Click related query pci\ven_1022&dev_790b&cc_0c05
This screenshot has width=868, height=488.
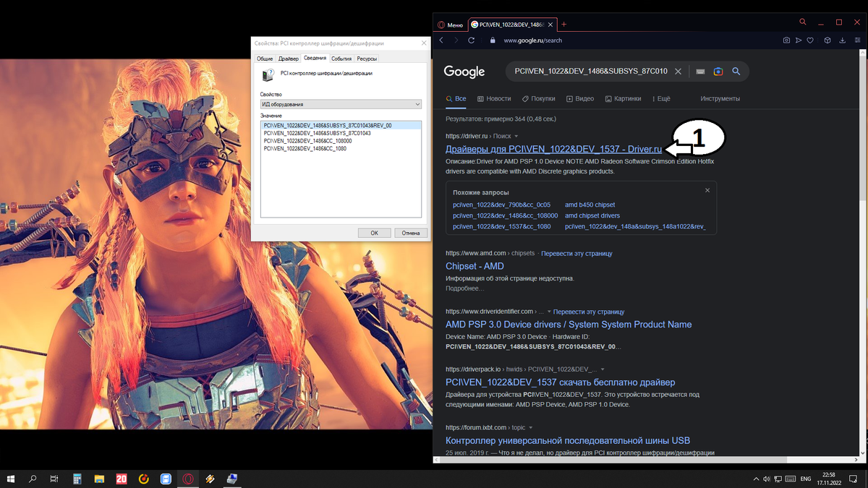tap(502, 205)
